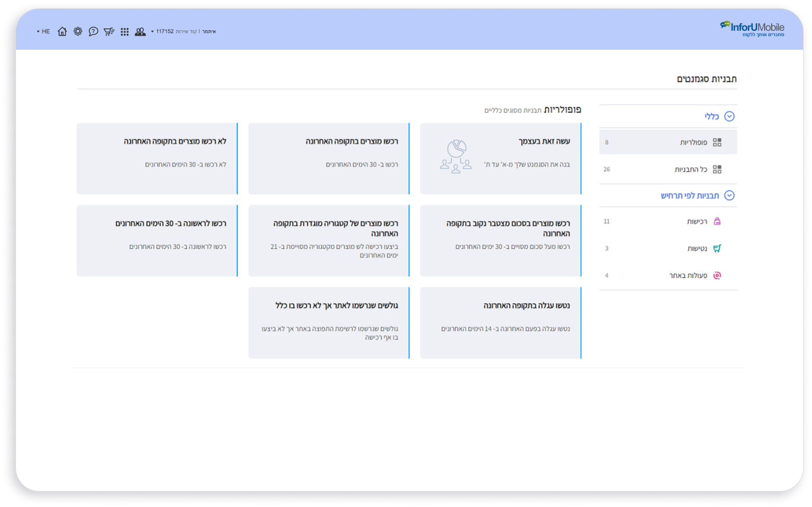This screenshot has height=507, width=812.
Task: Click the shopping cart icon in header
Action: pos(109,31)
